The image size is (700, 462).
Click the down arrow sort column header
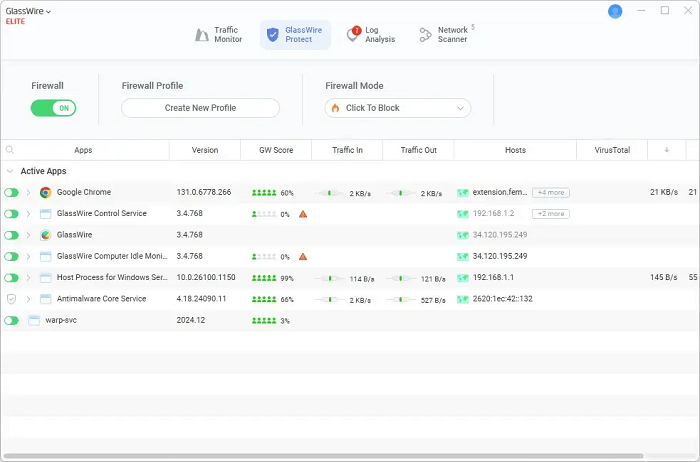667,150
